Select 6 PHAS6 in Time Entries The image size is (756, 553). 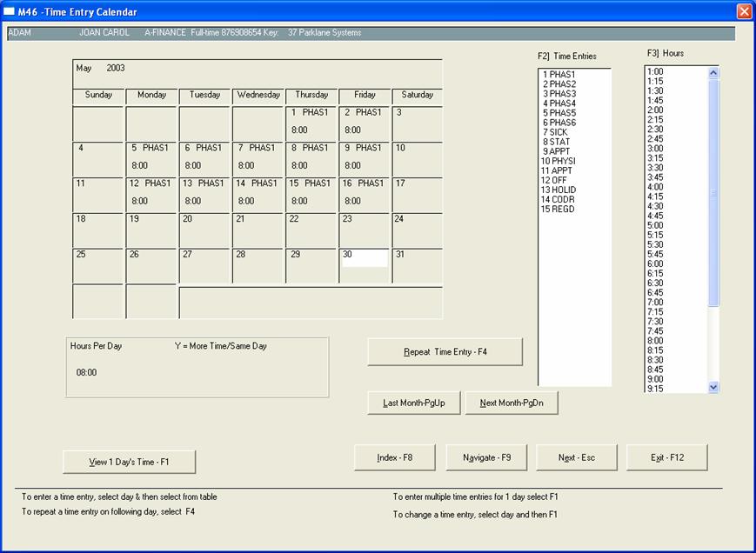[559, 123]
